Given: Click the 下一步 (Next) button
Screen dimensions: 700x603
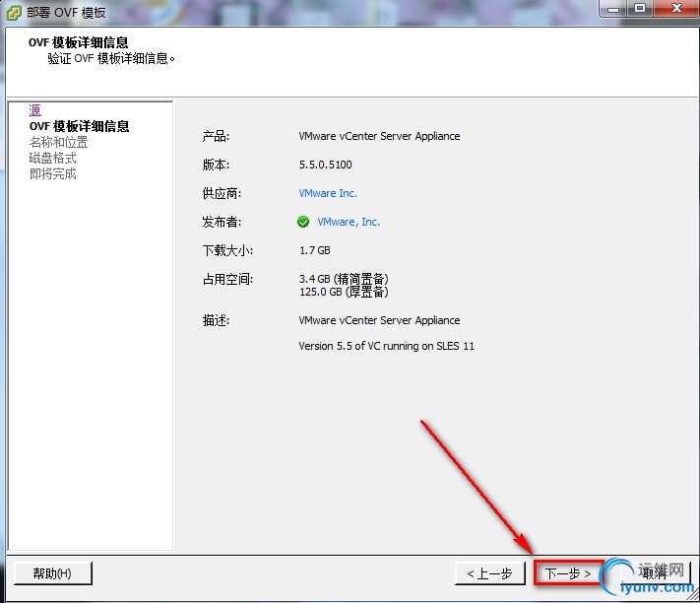Looking at the screenshot, I should [568, 573].
